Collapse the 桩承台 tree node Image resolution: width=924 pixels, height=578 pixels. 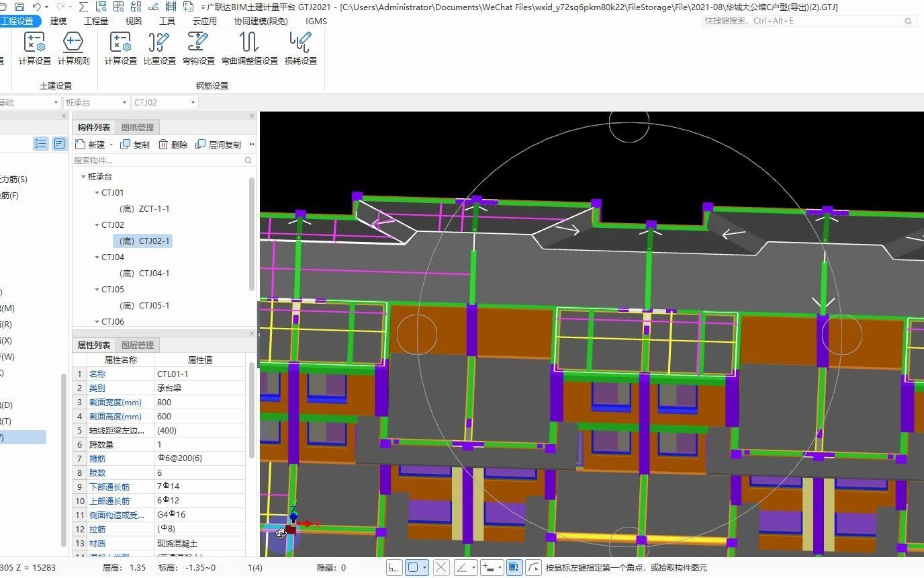83,177
